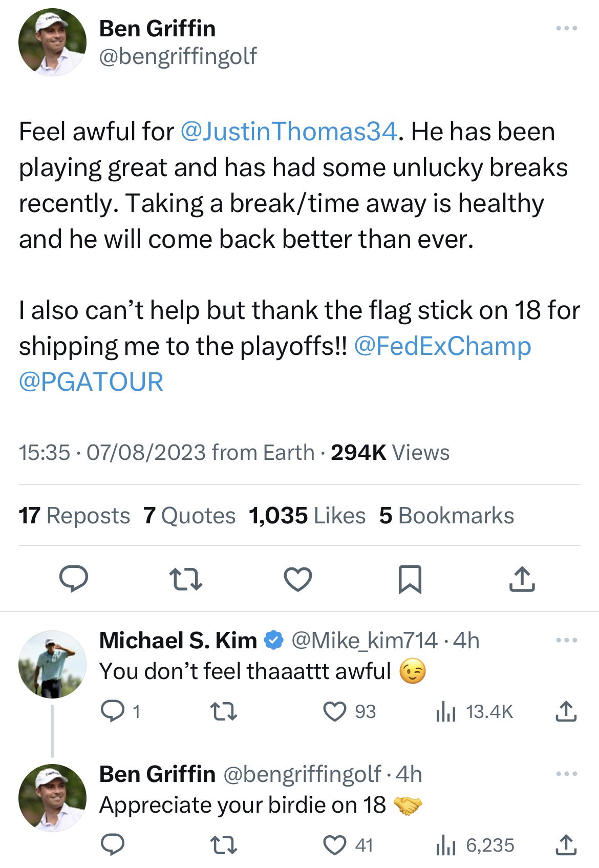The height and width of the screenshot is (868, 599).
Task: Like Ben Griffin's main tweet
Action: pos(297,580)
